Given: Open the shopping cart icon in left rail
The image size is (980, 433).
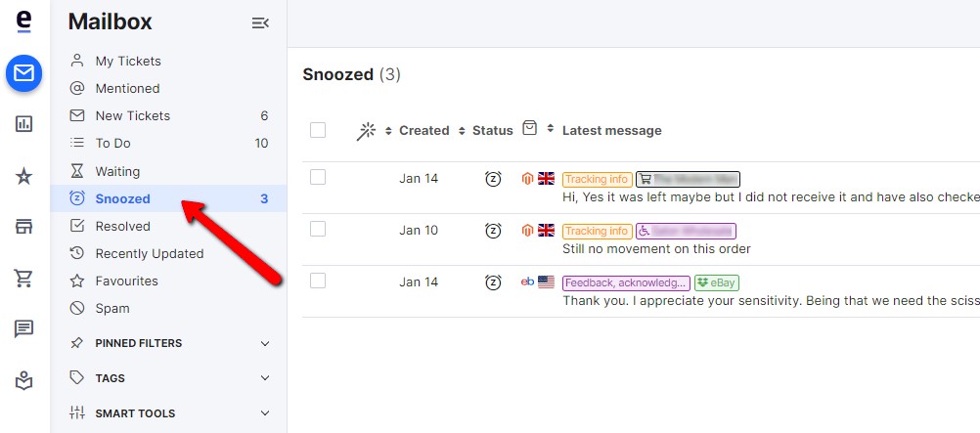Looking at the screenshot, I should (x=23, y=278).
